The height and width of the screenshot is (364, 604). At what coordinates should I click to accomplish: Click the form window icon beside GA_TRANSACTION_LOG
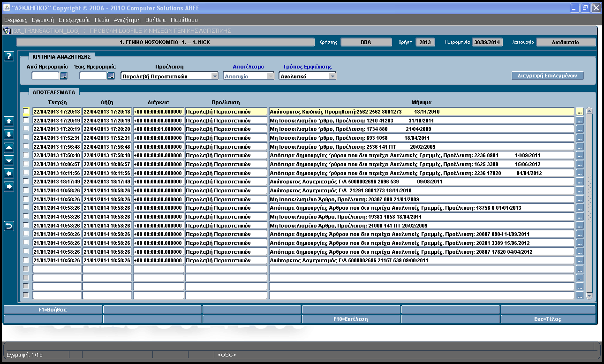[x=7, y=31]
